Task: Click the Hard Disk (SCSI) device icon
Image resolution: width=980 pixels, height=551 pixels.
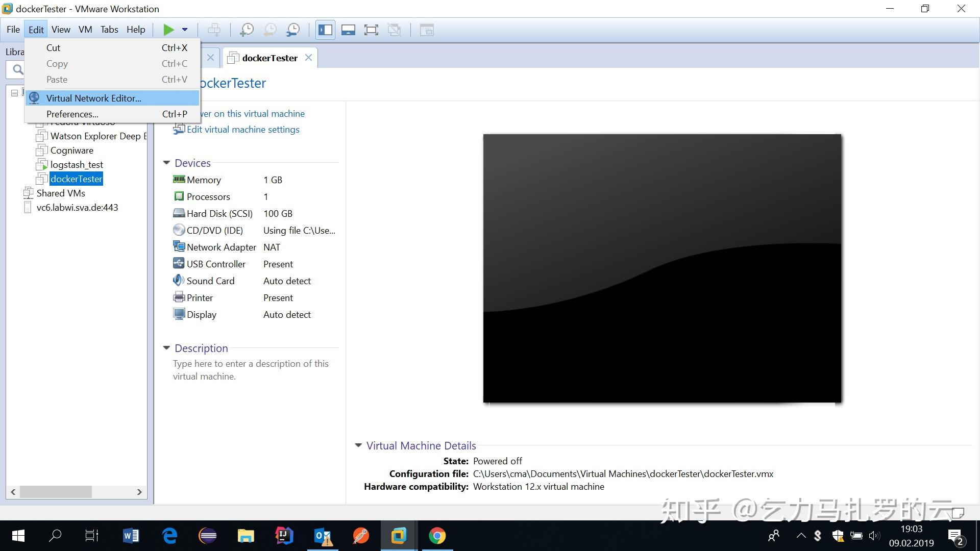Action: tap(179, 213)
